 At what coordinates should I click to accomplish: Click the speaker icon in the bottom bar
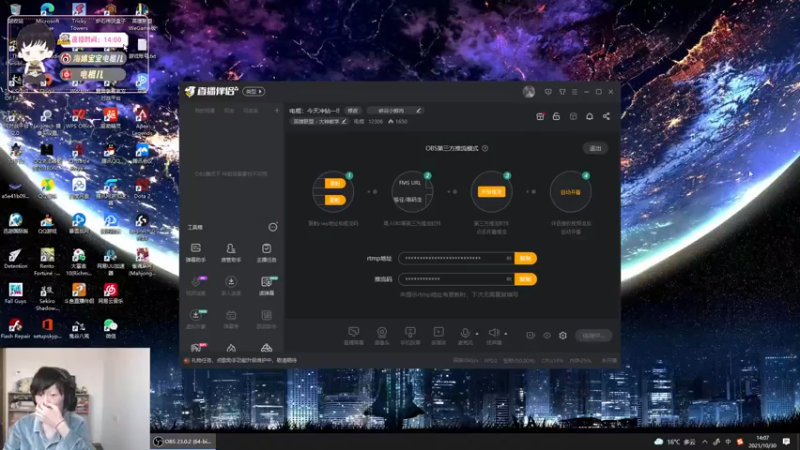pyautogui.click(x=493, y=335)
